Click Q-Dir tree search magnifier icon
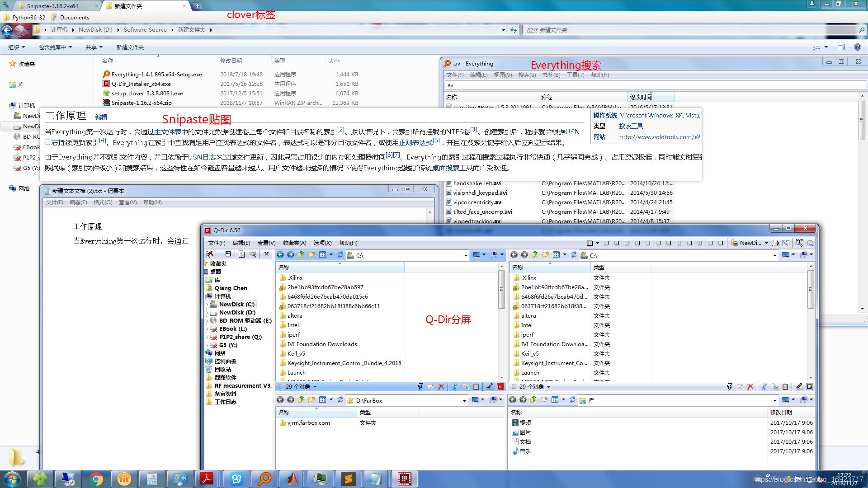 (253, 254)
